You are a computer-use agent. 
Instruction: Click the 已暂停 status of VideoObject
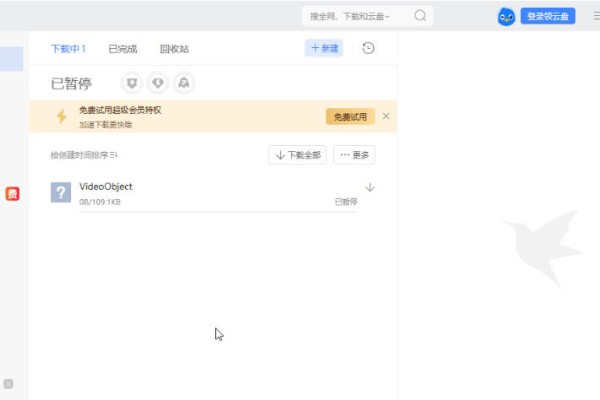point(346,202)
